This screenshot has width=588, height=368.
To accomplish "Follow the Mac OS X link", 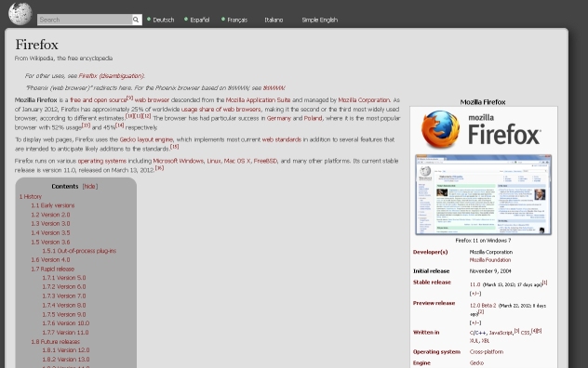I will [x=237, y=161].
